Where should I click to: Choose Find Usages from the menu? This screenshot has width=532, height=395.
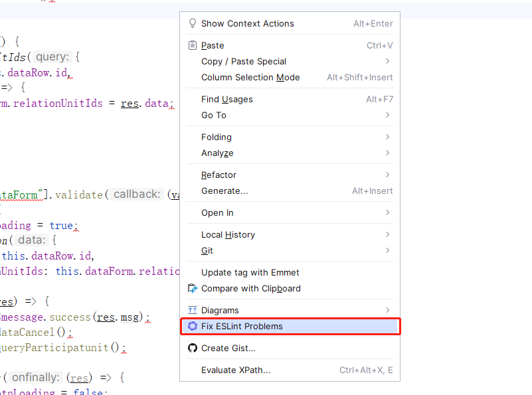point(226,99)
